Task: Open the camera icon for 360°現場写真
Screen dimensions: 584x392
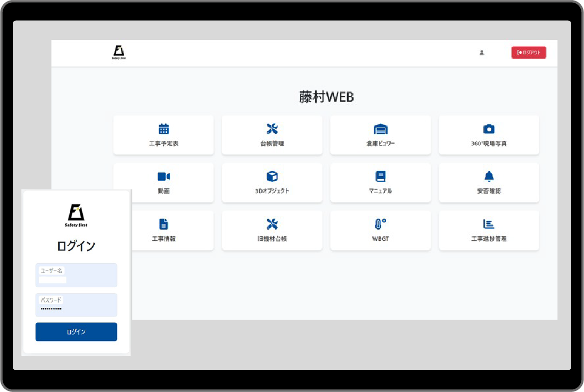Action: point(489,129)
